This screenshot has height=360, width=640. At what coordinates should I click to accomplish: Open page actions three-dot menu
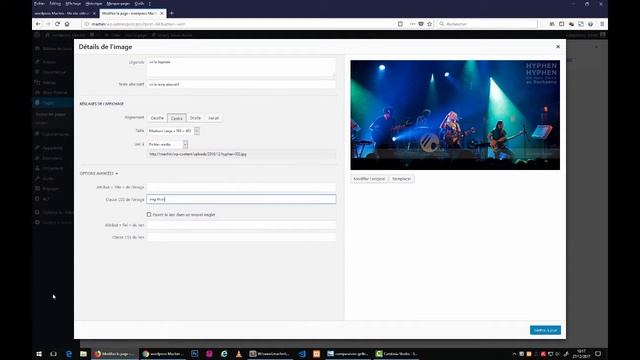click(x=412, y=24)
